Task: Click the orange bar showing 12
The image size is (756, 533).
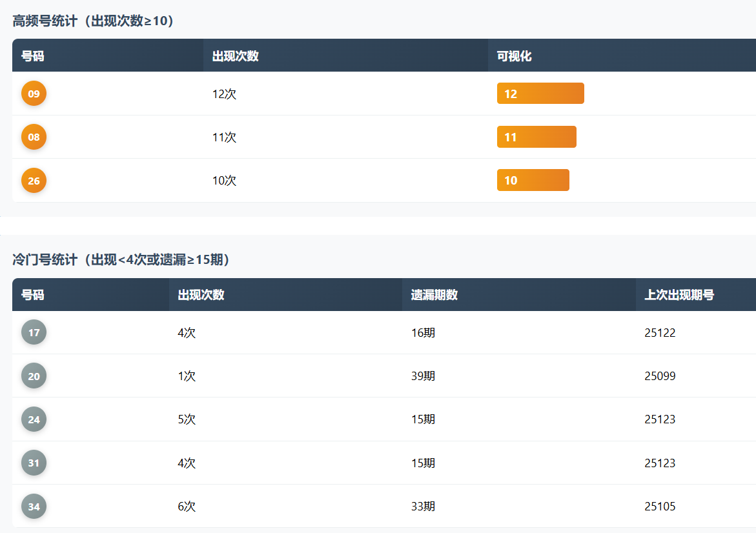Action: coord(540,94)
